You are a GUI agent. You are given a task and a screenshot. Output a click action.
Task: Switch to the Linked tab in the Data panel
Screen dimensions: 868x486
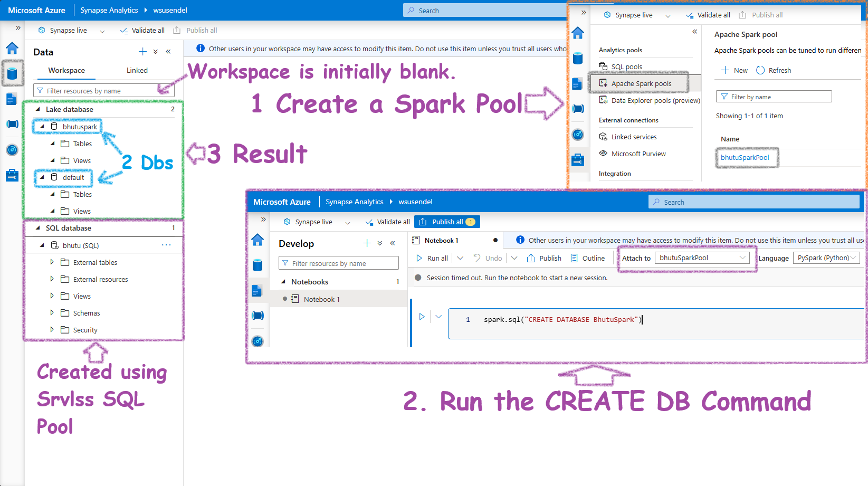point(137,70)
